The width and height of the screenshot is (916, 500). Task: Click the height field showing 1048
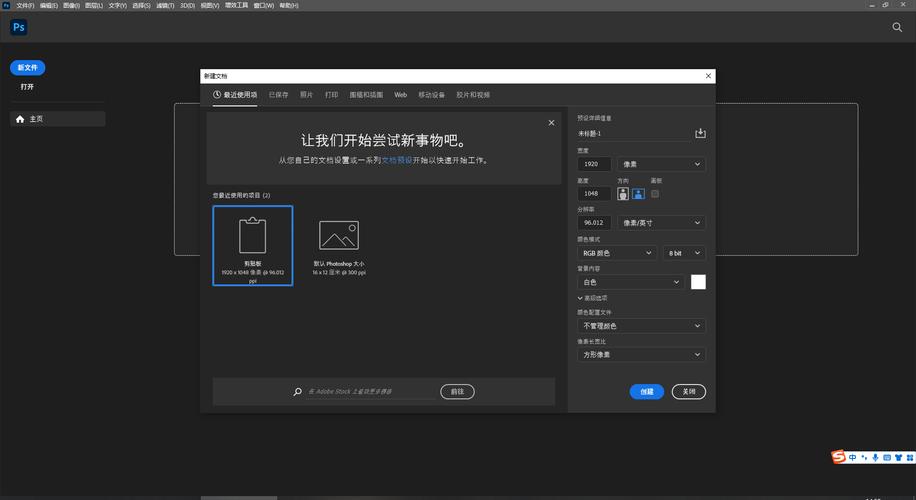(x=594, y=193)
